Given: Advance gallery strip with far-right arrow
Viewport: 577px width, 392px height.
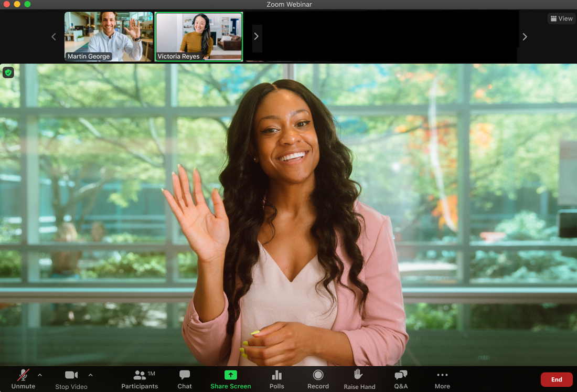Looking at the screenshot, I should pos(525,37).
